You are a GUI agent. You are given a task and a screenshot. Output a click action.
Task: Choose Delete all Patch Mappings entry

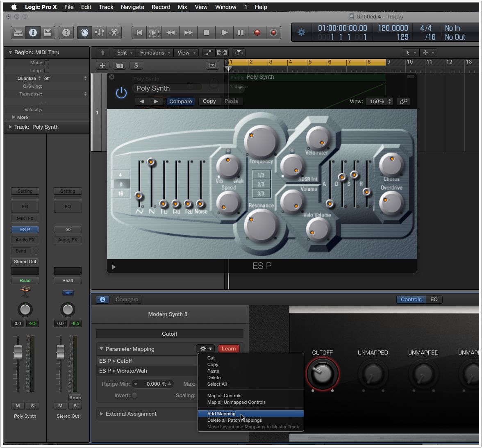tap(251, 420)
